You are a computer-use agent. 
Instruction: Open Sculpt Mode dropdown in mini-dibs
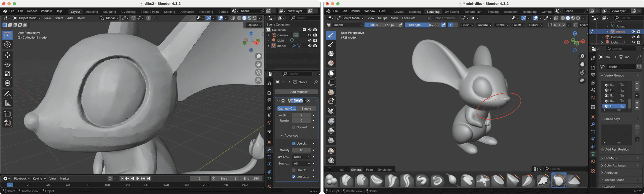(x=350, y=18)
